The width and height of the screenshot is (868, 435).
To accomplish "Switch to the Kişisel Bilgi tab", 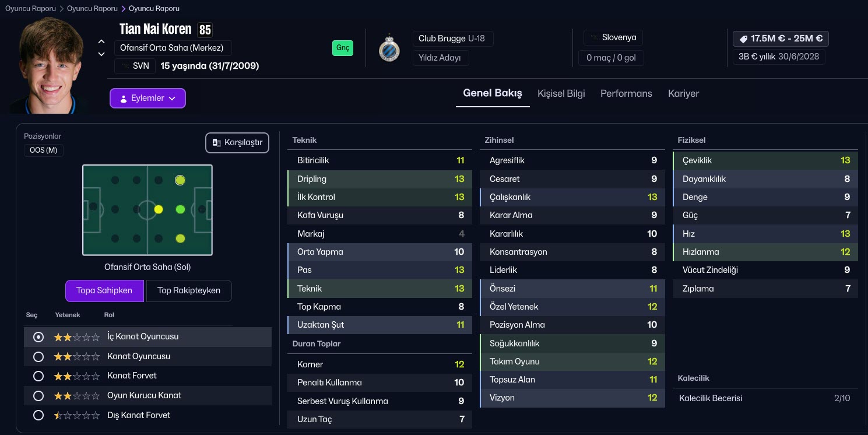I will click(x=561, y=93).
